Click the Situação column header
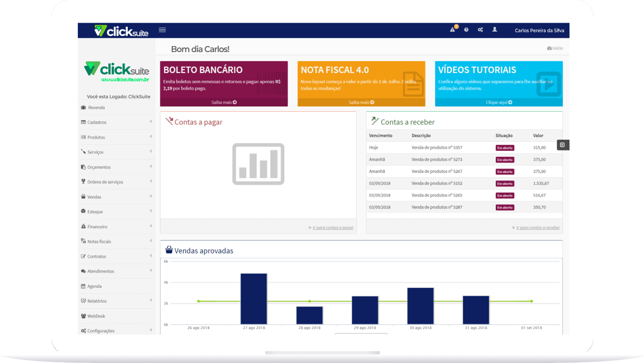The height and width of the screenshot is (363, 644). [504, 136]
